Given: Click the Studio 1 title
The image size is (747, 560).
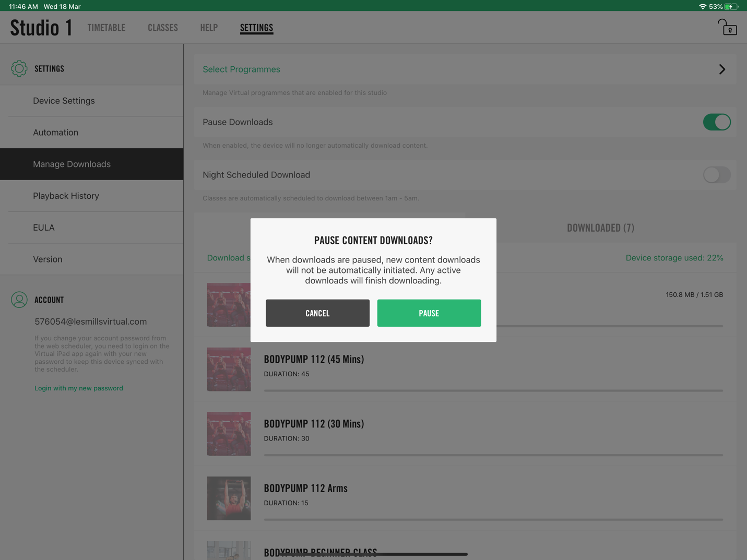Looking at the screenshot, I should (41, 28).
